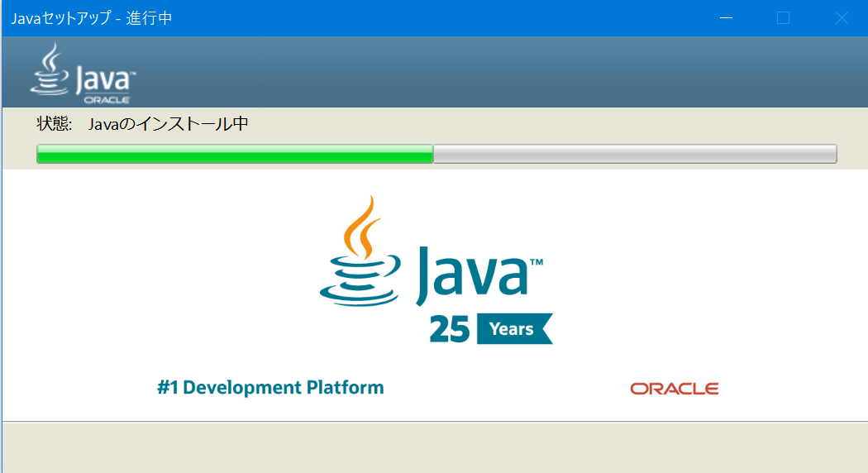Click the Java installation progress bar
868x473 pixels.
(x=436, y=154)
